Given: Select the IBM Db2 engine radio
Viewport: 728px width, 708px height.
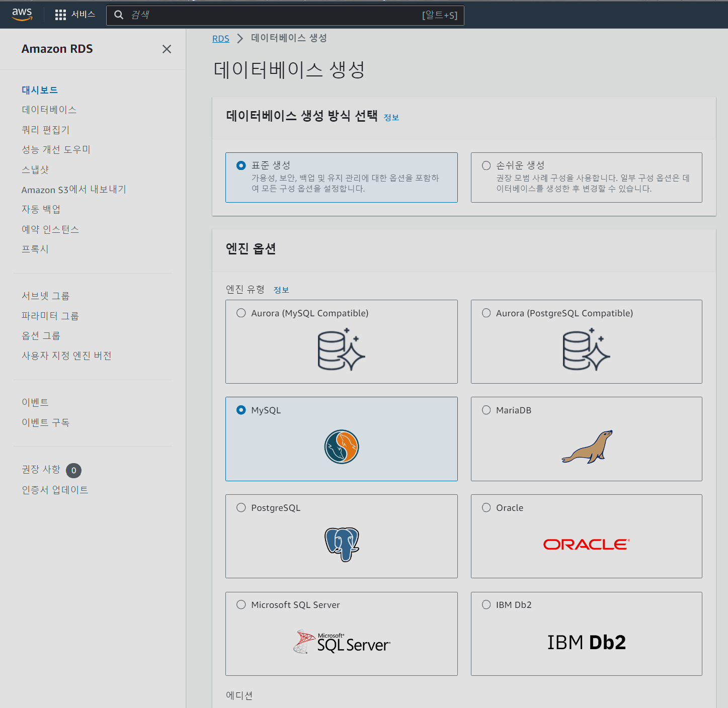Looking at the screenshot, I should (487, 604).
